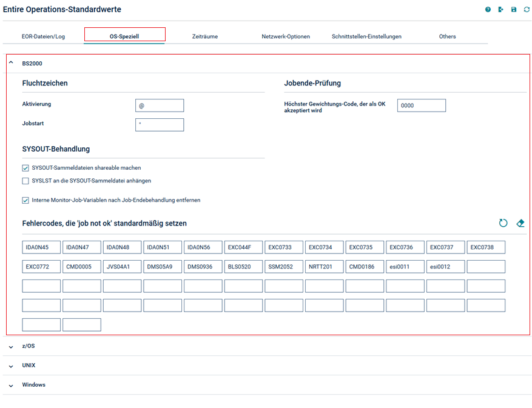The height and width of the screenshot is (408, 532).
Task: Click the empty field right of esi0012
Action: (x=486, y=267)
